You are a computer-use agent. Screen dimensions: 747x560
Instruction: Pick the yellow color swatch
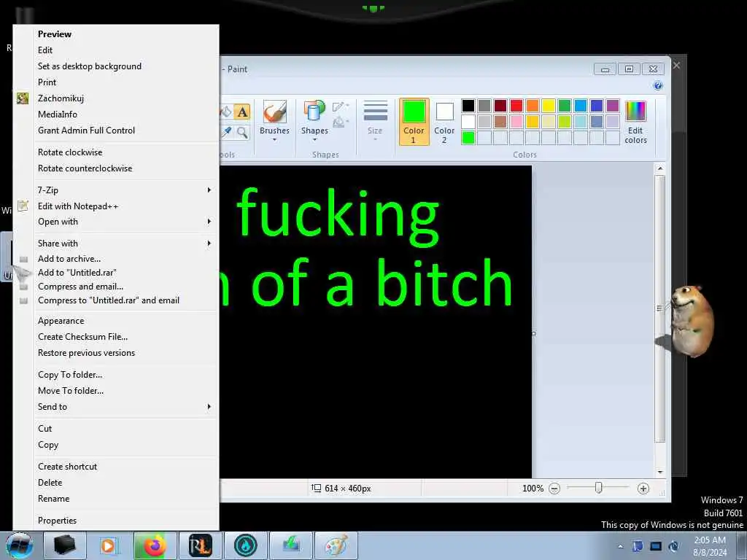point(548,105)
